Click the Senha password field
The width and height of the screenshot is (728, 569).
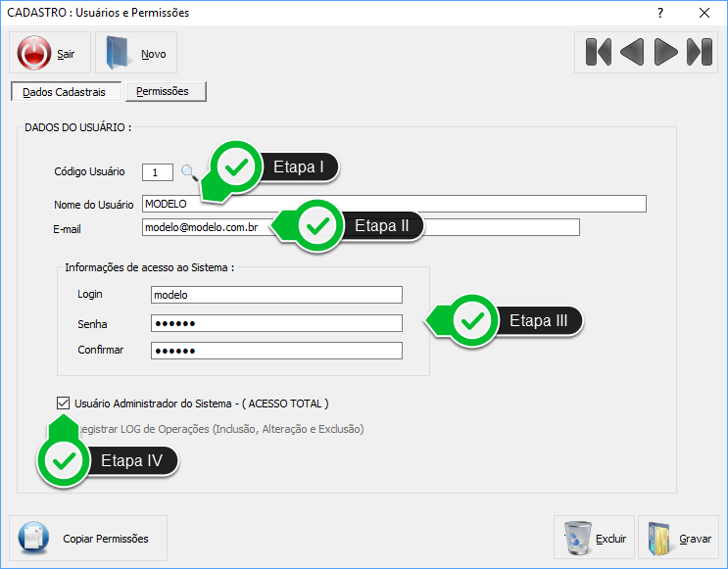coord(276,323)
